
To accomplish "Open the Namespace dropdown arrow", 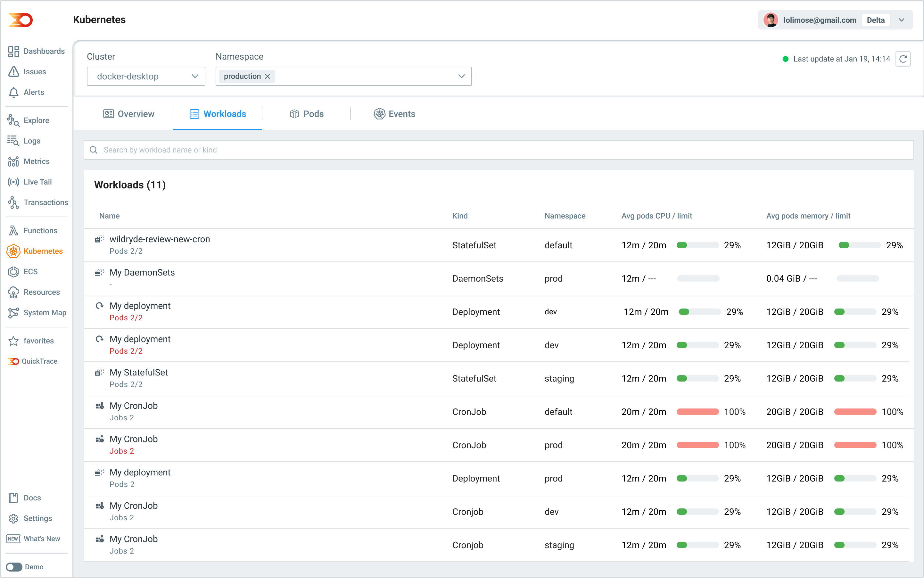I will tap(461, 76).
